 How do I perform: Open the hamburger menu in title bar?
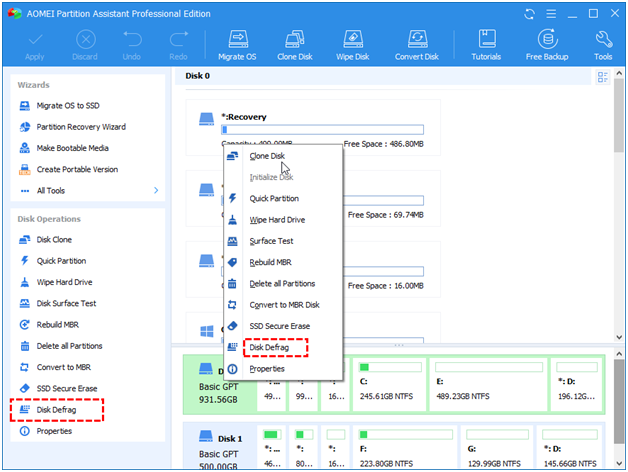(551, 14)
